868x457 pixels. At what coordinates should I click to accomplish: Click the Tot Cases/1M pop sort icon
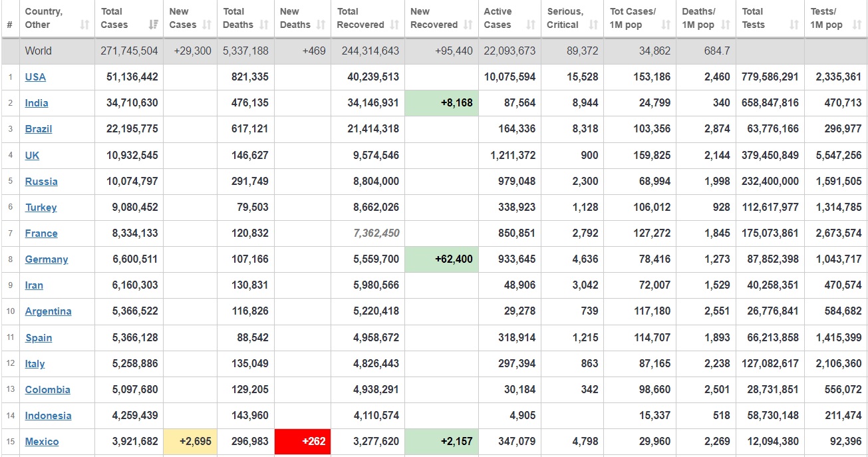click(666, 25)
